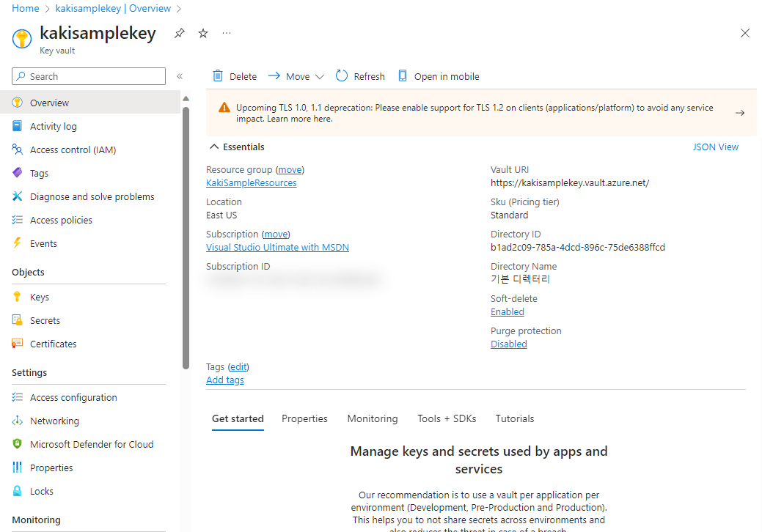762x532 pixels.
Task: Click the Access policies checklist icon
Action: pos(17,220)
